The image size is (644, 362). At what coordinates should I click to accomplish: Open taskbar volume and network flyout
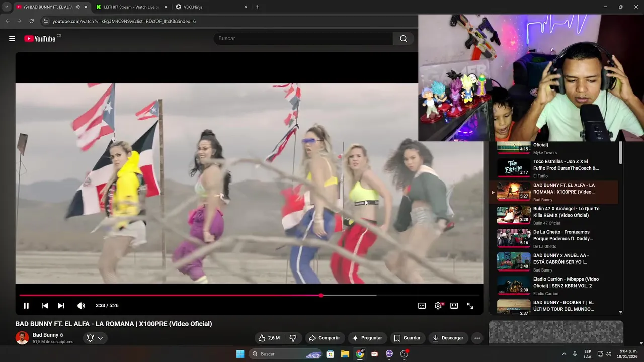coord(605,354)
